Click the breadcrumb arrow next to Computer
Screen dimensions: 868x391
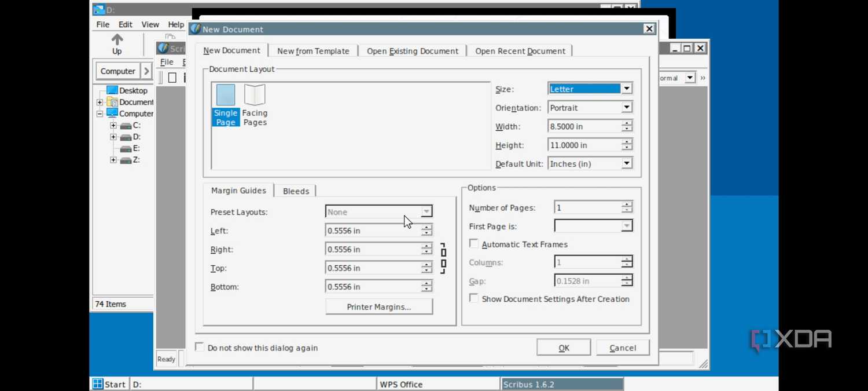coord(146,71)
